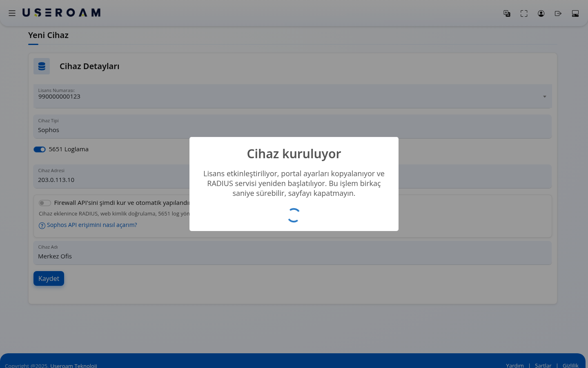Disable the 5651 Loglama switch

pyautogui.click(x=40, y=149)
